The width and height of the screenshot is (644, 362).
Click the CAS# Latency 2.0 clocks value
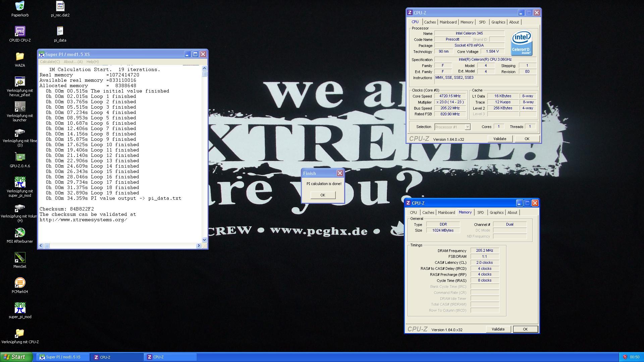[485, 263]
